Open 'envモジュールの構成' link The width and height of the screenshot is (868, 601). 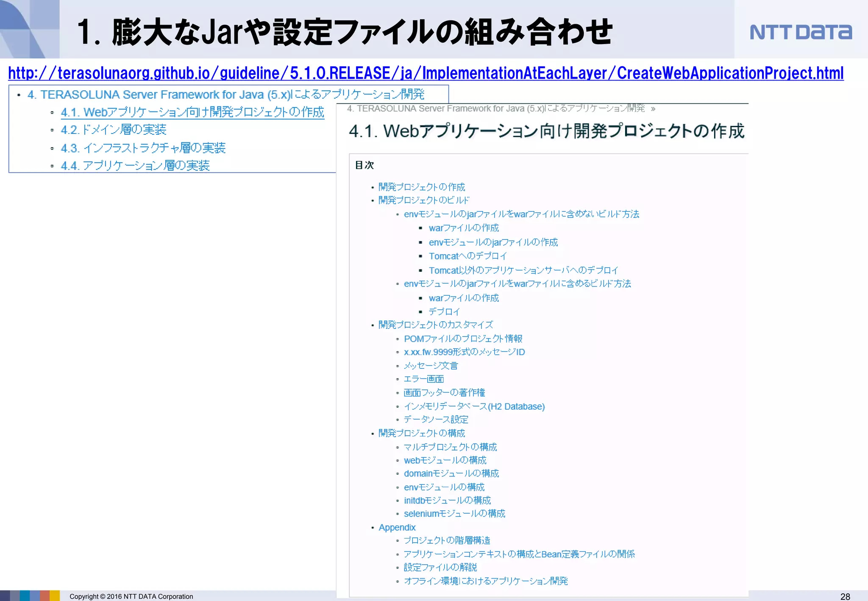click(x=444, y=487)
